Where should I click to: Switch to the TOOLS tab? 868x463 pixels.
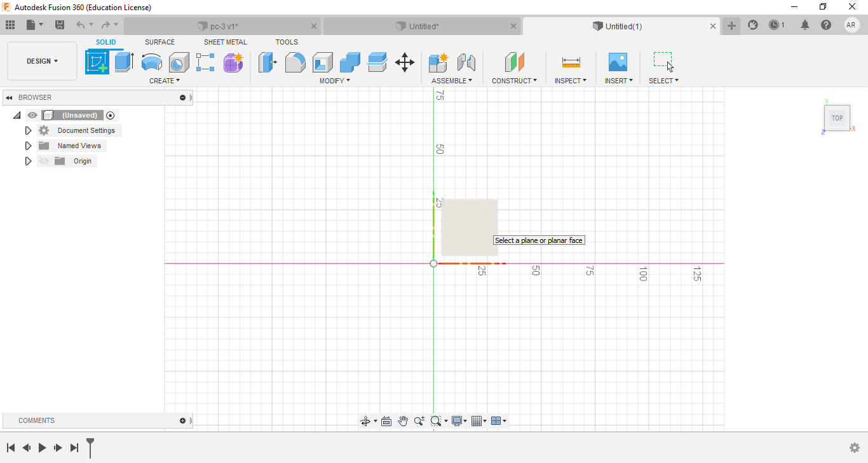(287, 42)
